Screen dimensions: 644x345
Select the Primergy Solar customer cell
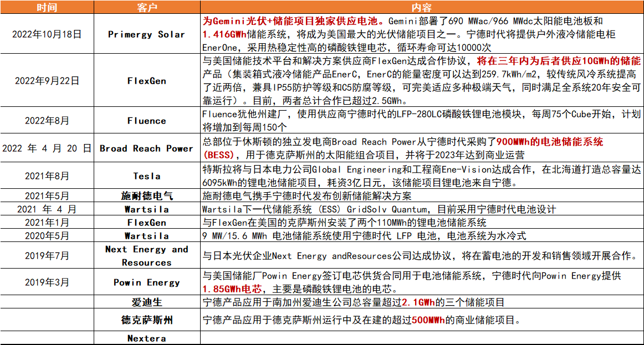pyautogui.click(x=147, y=34)
